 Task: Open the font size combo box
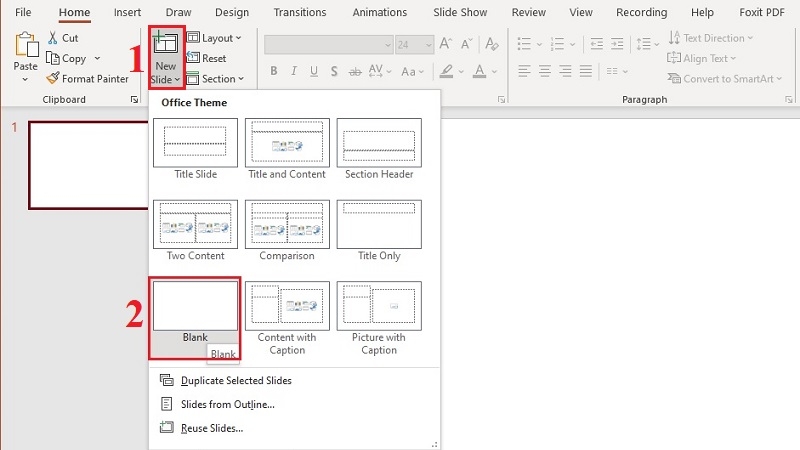point(414,45)
